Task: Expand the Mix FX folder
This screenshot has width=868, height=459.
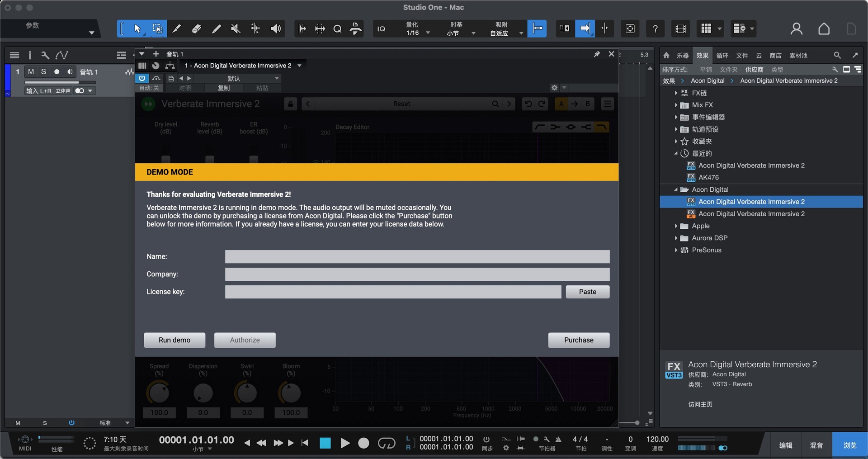Action: [676, 105]
